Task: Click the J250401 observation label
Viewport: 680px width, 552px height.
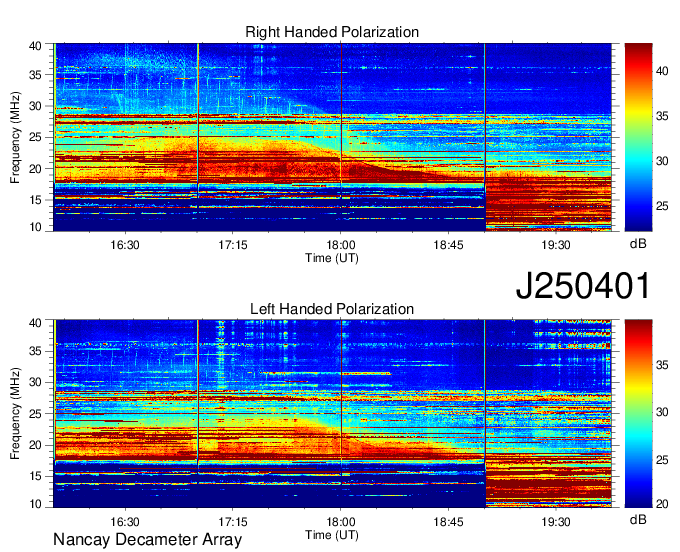Action: click(583, 286)
